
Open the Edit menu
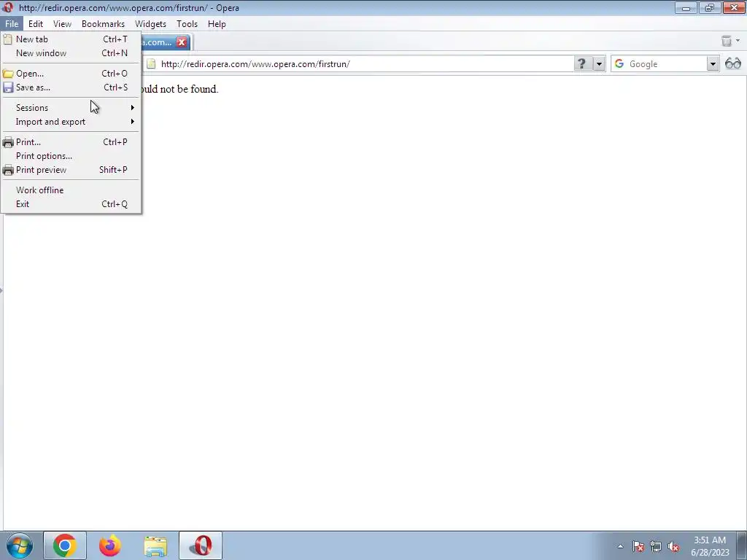[36, 24]
